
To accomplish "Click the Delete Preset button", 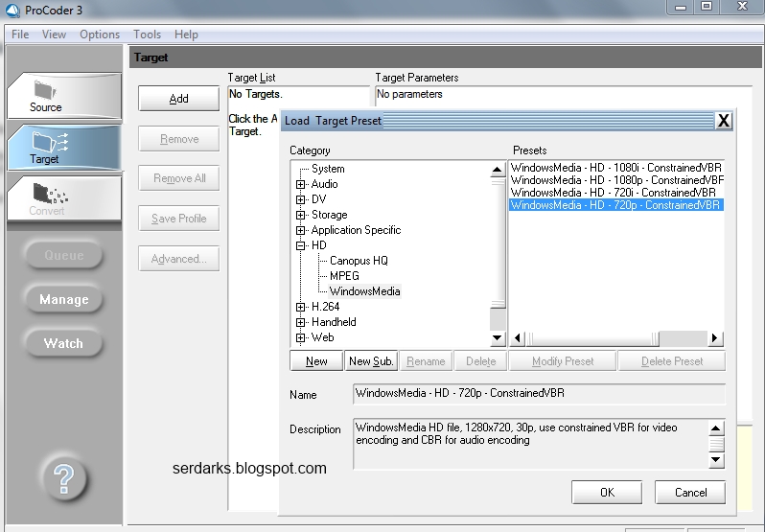I will [672, 361].
